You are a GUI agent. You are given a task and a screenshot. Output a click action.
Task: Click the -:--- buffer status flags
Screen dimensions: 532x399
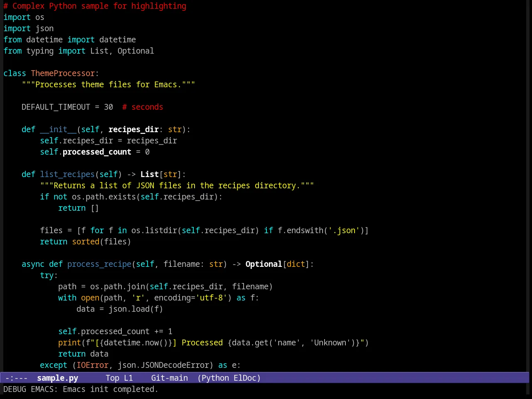pyautogui.click(x=17, y=378)
